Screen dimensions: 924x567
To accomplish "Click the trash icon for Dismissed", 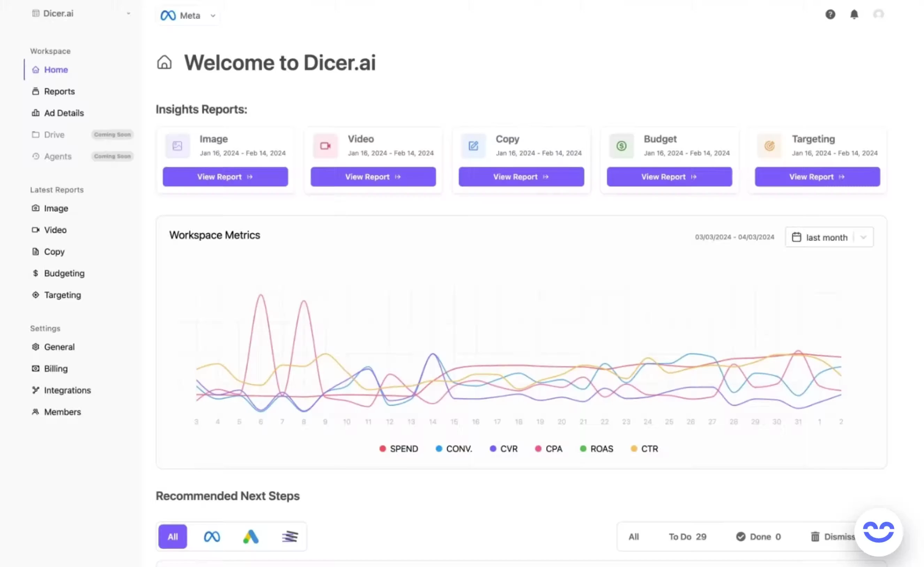I will click(x=815, y=537).
